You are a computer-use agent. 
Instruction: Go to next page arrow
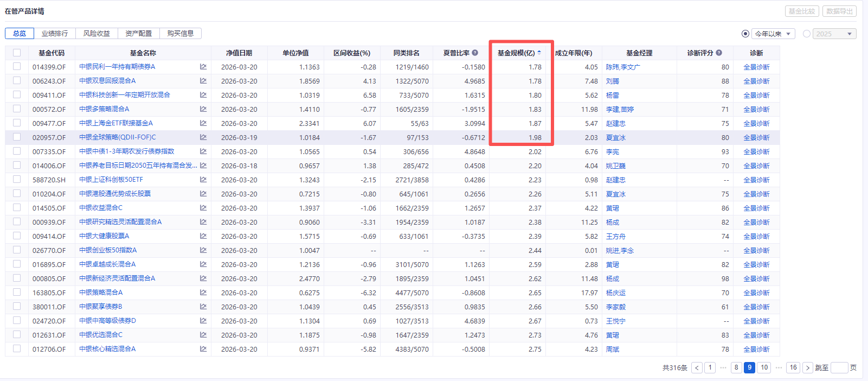tap(807, 367)
